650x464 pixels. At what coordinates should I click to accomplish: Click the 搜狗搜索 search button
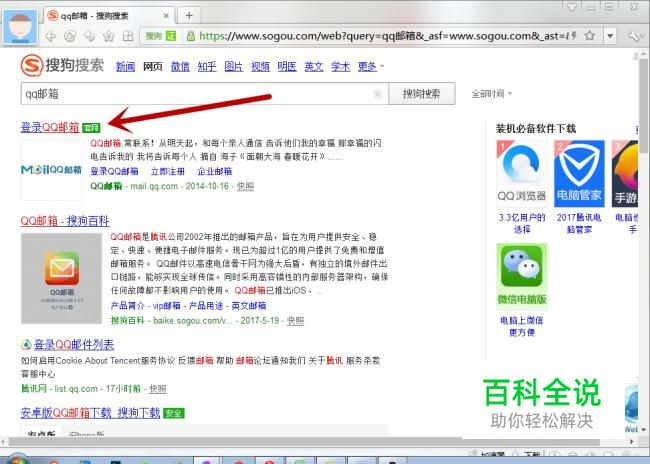click(x=422, y=94)
